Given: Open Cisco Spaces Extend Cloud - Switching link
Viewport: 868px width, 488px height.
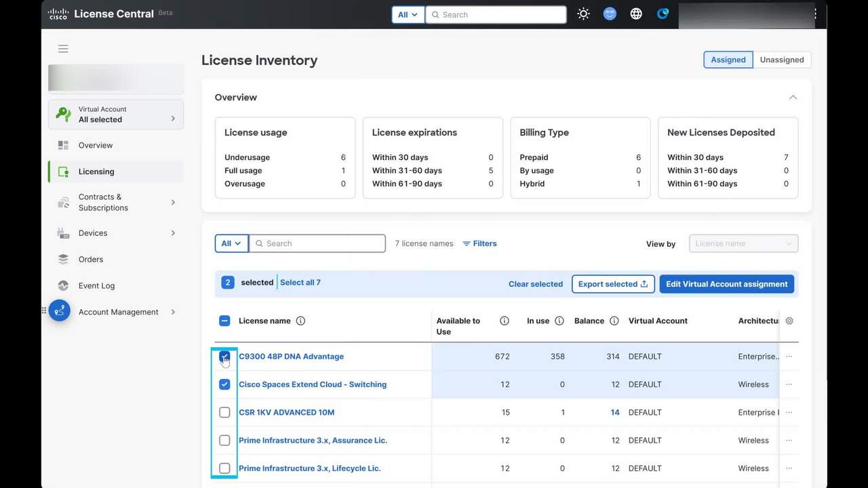Looking at the screenshot, I should pos(313,384).
